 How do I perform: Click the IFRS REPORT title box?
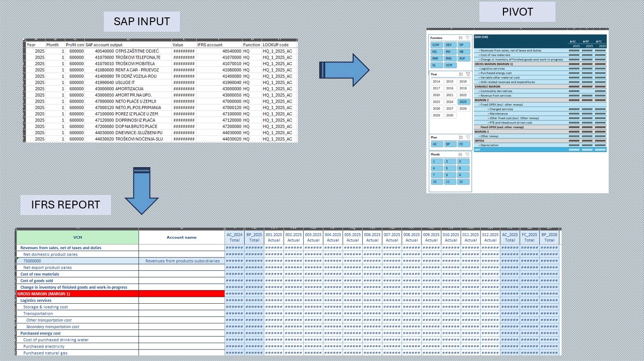coord(65,205)
